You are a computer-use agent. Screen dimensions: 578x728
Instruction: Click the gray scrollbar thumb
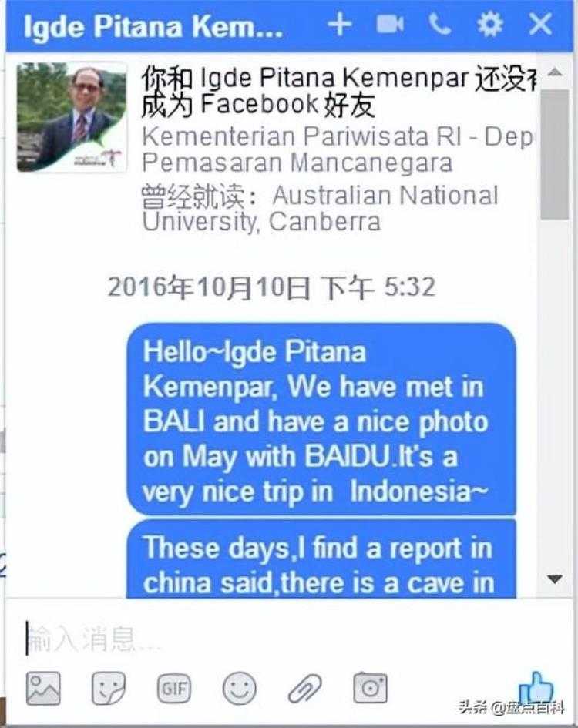click(x=555, y=155)
